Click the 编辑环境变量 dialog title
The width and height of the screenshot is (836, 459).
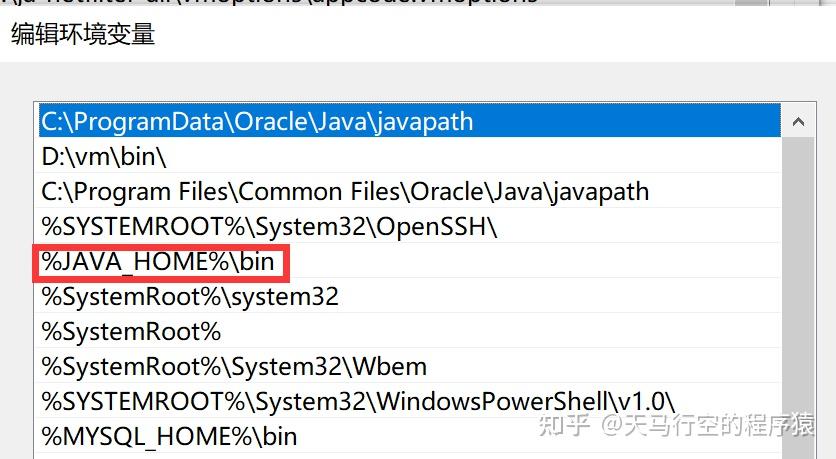tap(83, 33)
